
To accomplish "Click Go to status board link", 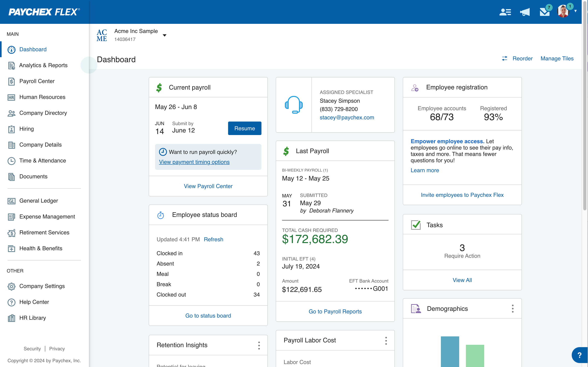I will (208, 316).
